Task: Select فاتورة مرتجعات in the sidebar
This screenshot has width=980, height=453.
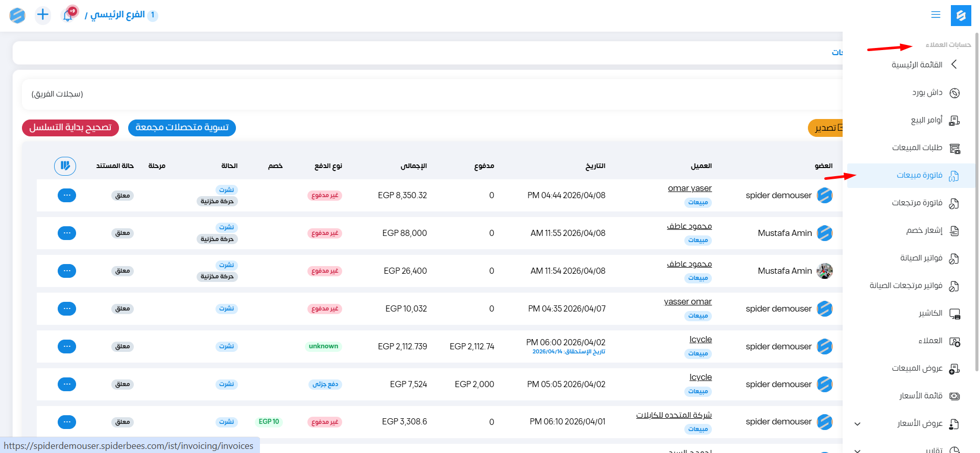Action: tap(917, 203)
